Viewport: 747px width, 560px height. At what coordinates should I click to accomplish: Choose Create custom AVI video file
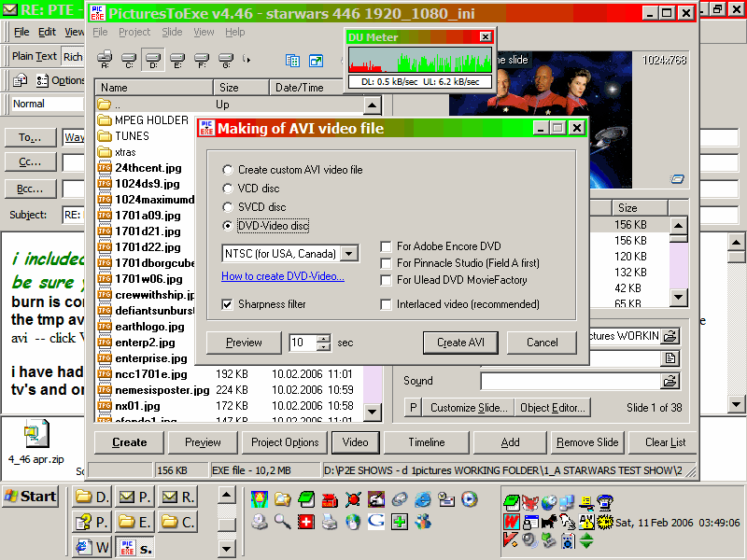coord(229,170)
